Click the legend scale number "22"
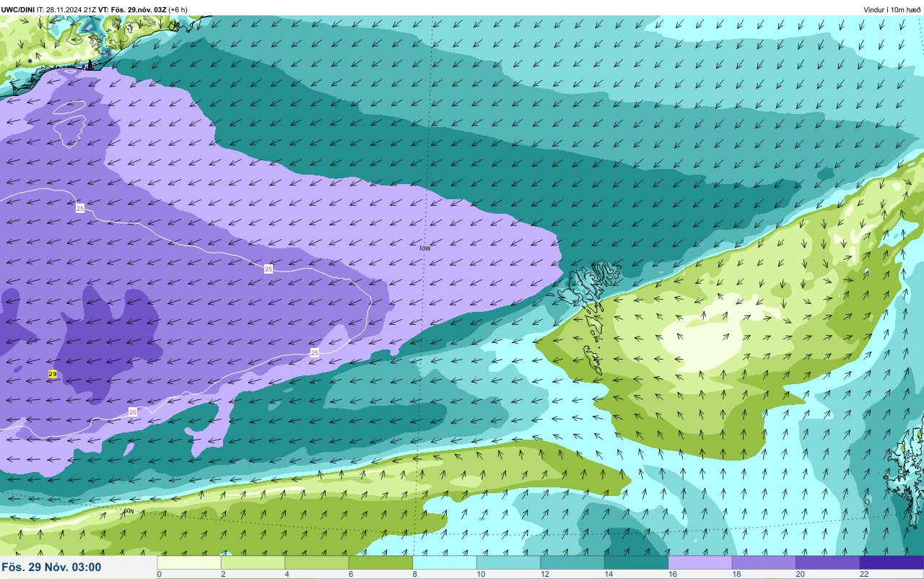The image size is (924, 579). 864,574
